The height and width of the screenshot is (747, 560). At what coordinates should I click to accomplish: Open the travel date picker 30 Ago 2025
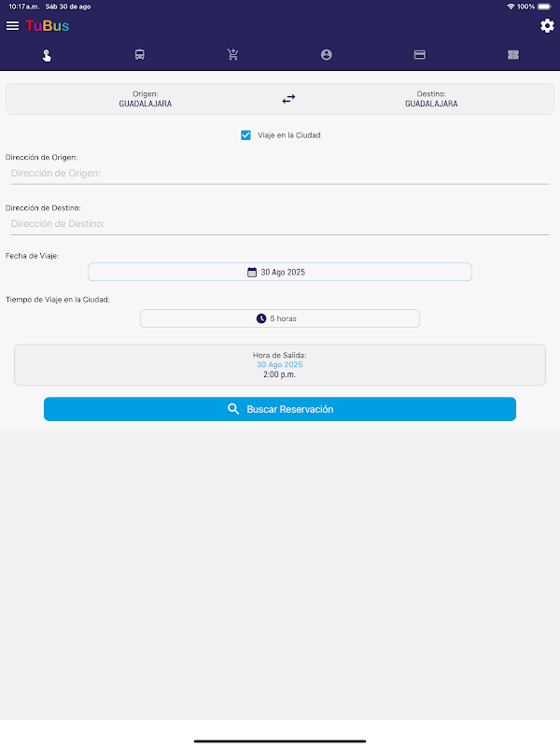coord(280,272)
